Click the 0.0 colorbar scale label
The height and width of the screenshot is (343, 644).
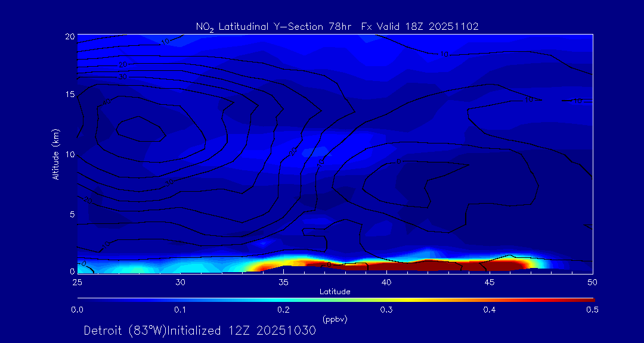click(x=77, y=310)
